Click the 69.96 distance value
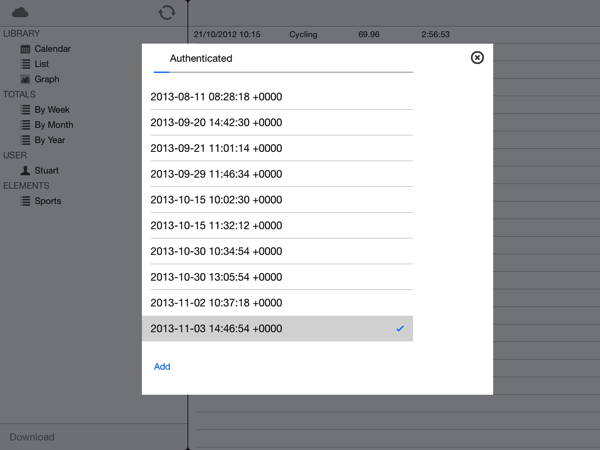The height and width of the screenshot is (450, 600). 369,34
